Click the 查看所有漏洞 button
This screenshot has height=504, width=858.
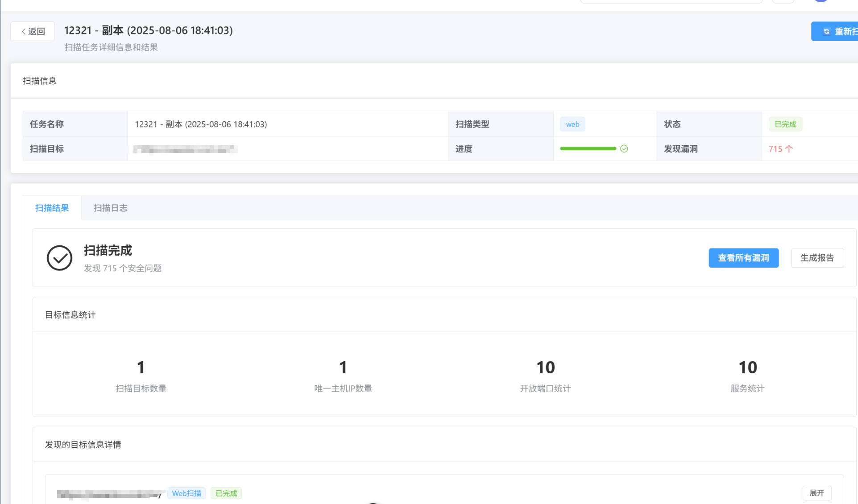(x=743, y=258)
